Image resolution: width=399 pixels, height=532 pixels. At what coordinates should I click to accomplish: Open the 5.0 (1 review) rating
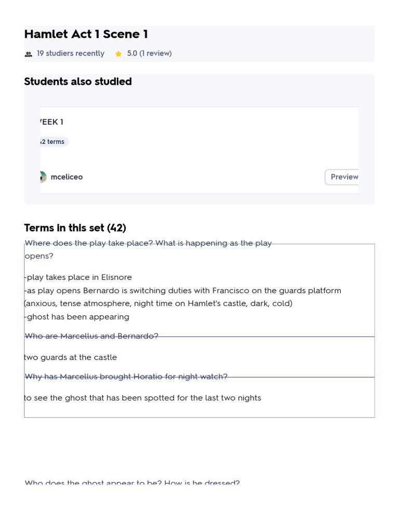click(x=149, y=54)
